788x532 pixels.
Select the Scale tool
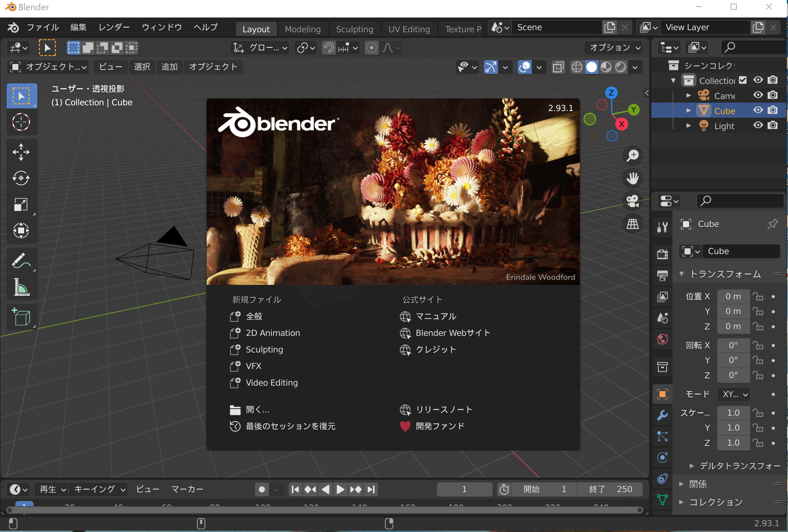point(21,205)
